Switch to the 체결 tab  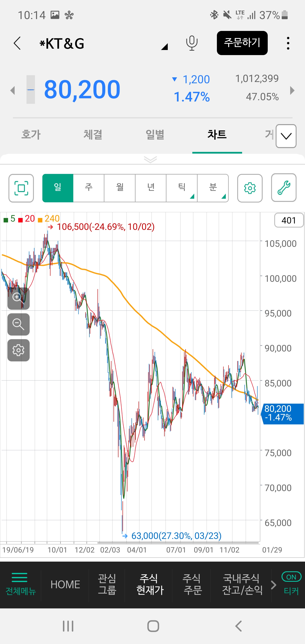click(93, 135)
